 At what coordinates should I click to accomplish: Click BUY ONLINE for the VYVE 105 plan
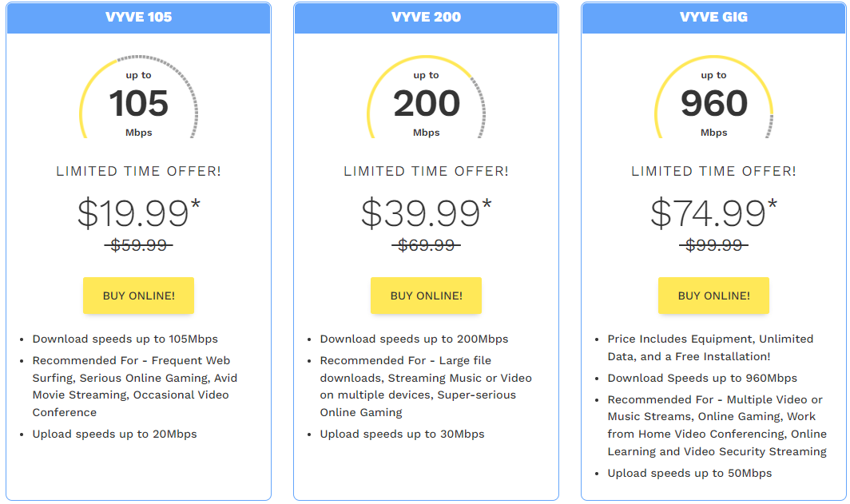(x=138, y=296)
